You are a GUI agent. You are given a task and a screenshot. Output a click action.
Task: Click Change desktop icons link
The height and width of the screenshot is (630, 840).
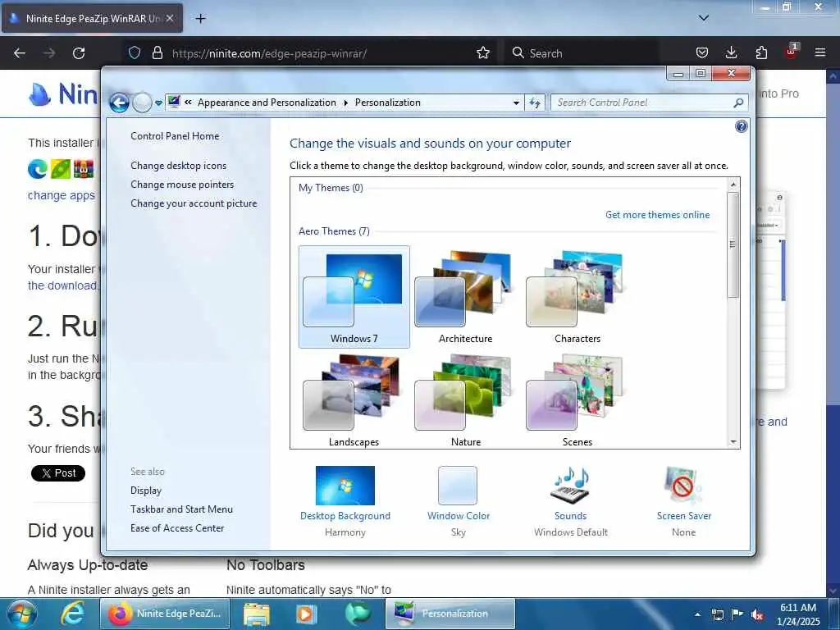(178, 166)
